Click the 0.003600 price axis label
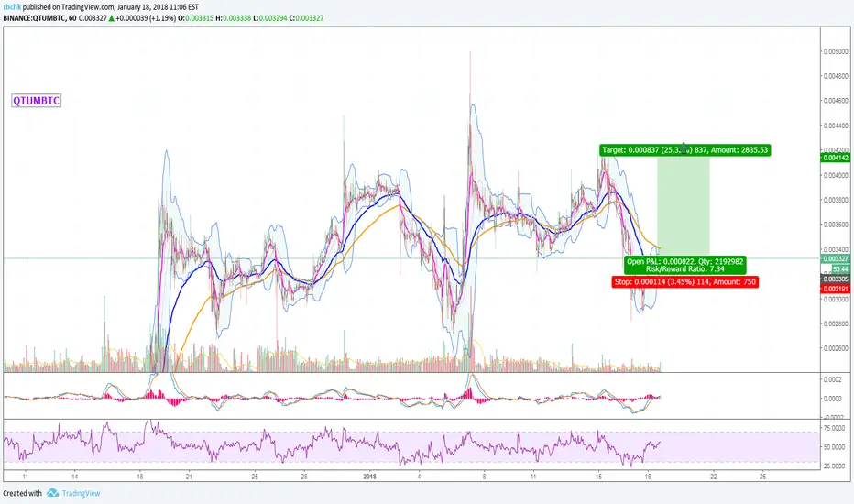 (836, 225)
